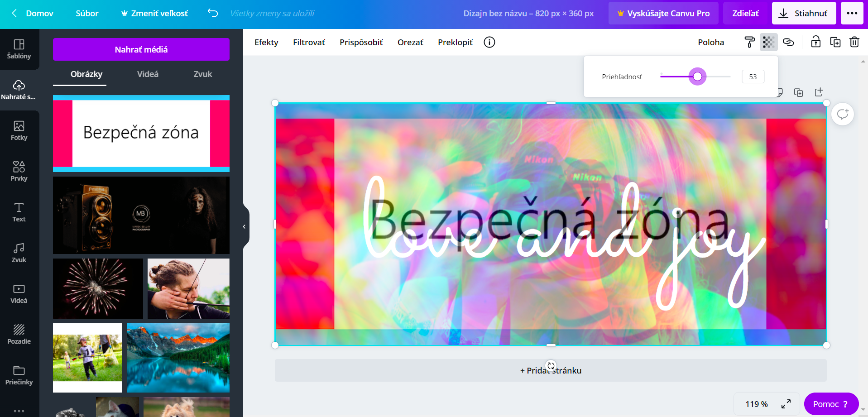This screenshot has height=417, width=868.
Task: Open the Priečinky folders panel
Action: (19, 375)
